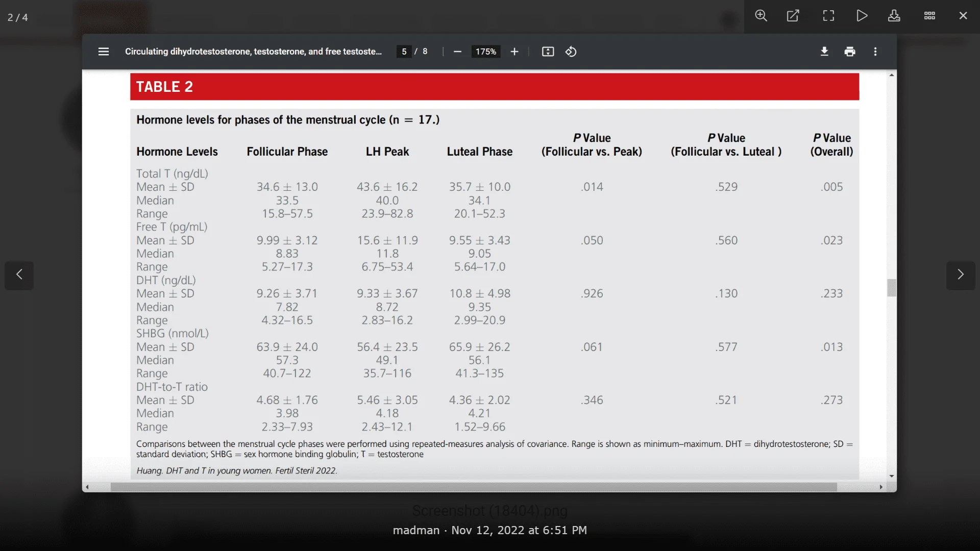The height and width of the screenshot is (551, 980).
Task: Click the table caption about menstrual cycle
Action: click(288, 120)
